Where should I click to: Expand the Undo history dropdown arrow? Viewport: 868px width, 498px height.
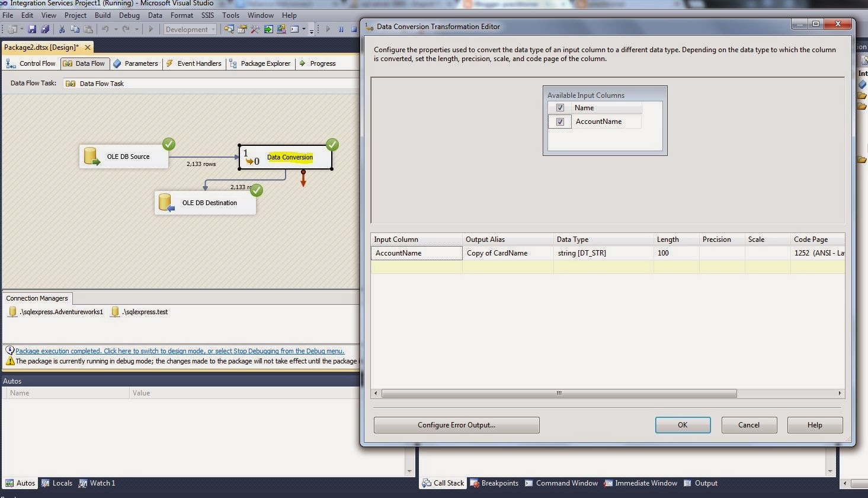116,29
